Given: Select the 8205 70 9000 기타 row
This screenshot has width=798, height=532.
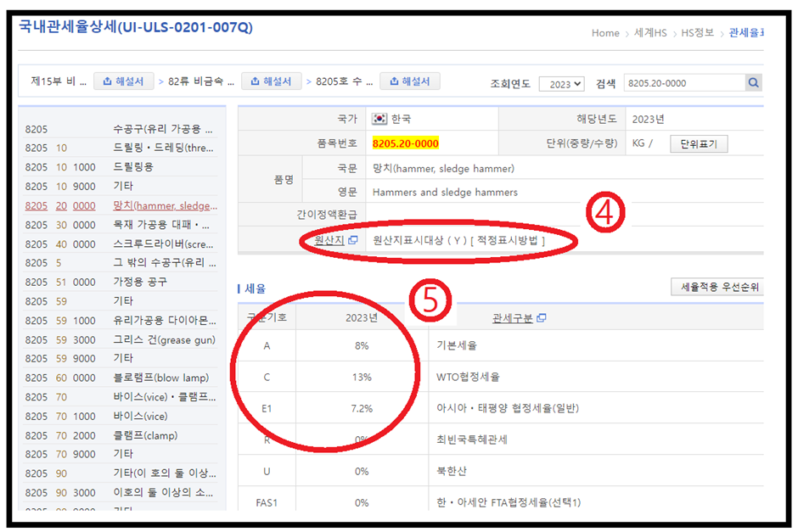Looking at the screenshot, I should (x=121, y=454).
